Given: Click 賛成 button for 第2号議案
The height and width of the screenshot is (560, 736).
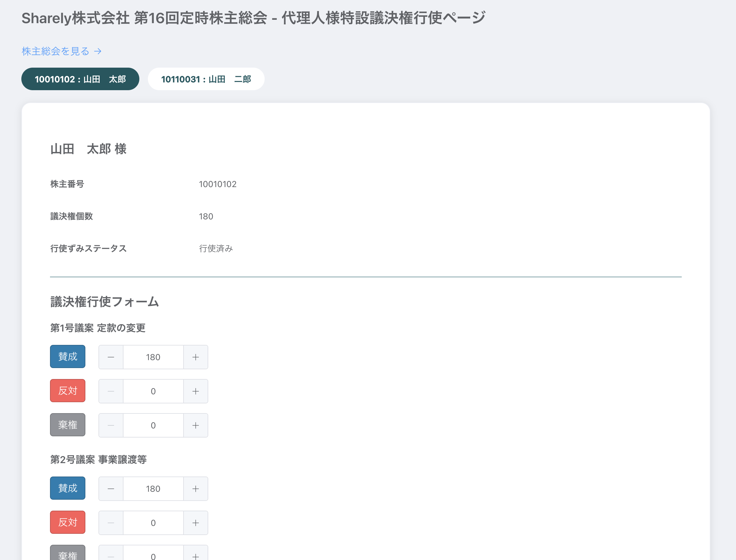Looking at the screenshot, I should (68, 488).
